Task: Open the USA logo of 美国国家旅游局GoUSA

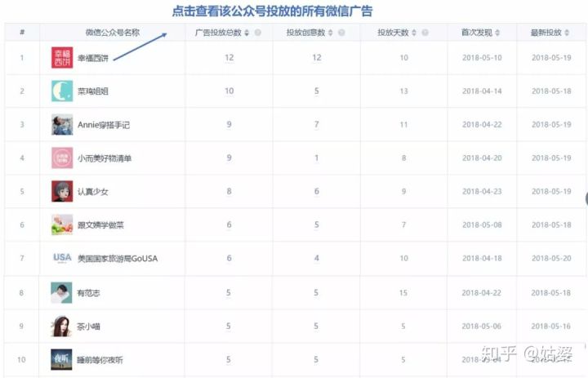Action: click(62, 258)
